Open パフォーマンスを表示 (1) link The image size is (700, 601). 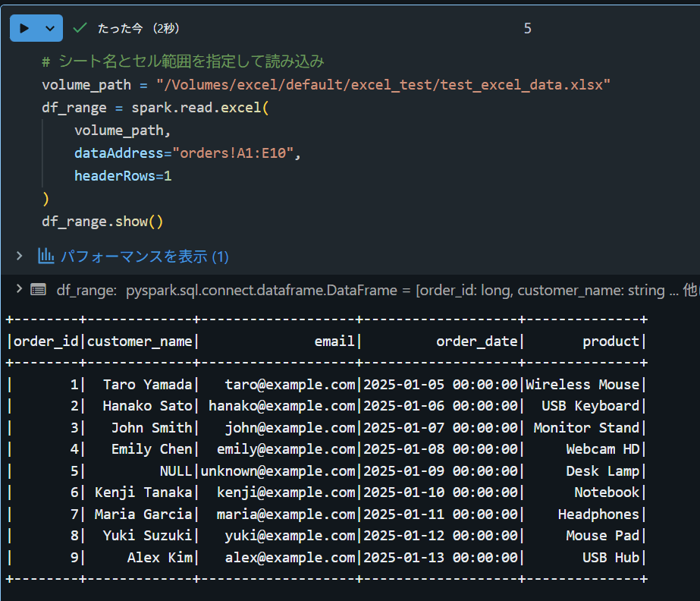(144, 256)
